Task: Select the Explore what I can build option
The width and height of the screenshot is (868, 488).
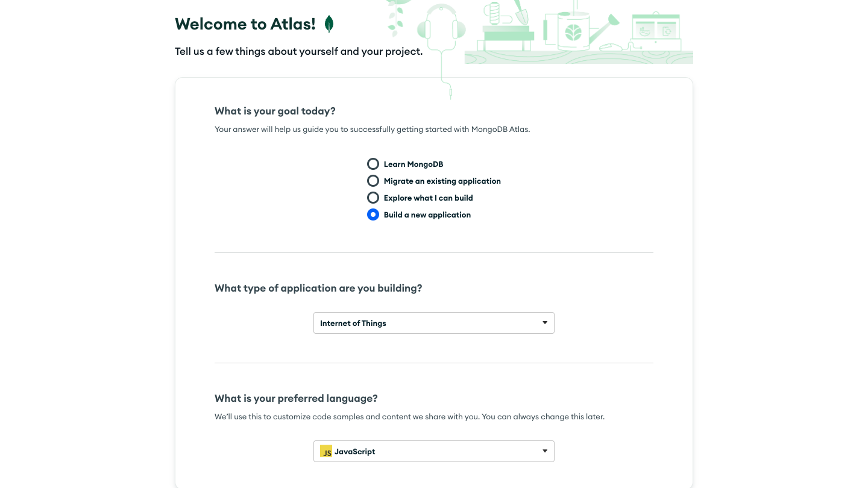Action: click(373, 198)
